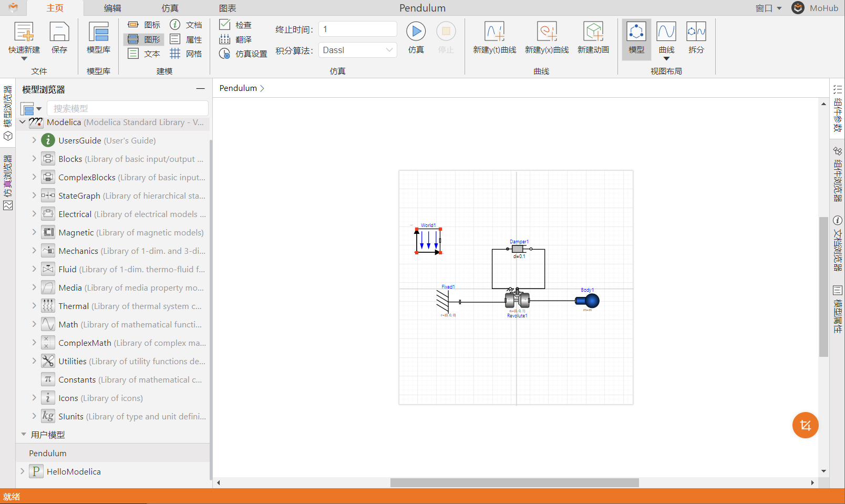The height and width of the screenshot is (504, 845).
Task: Switch to the Chart (图表) tab
Action: (228, 8)
